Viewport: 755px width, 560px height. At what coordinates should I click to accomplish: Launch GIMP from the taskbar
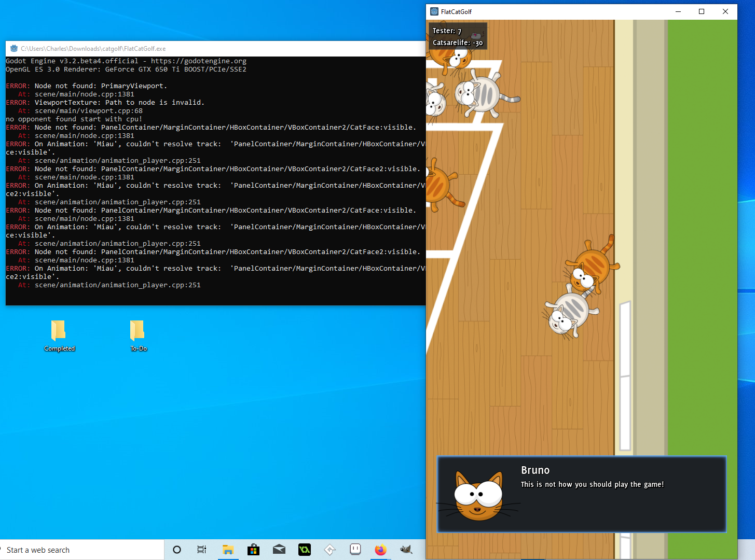click(x=406, y=550)
